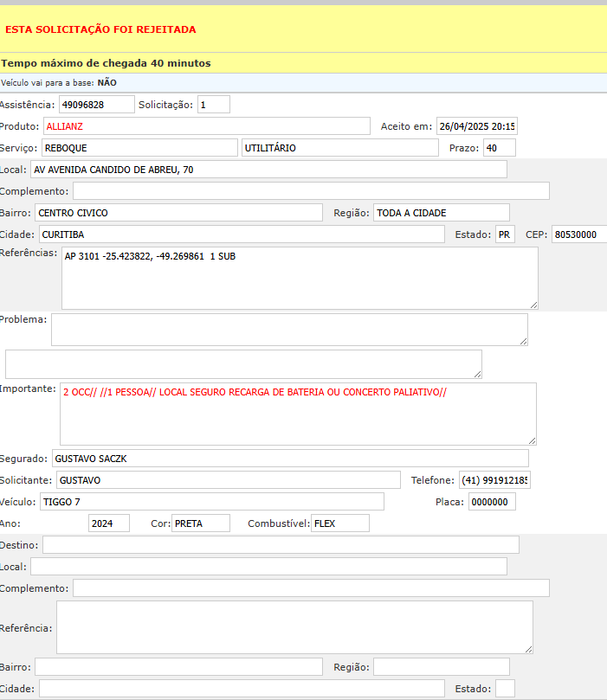This screenshot has width=607, height=700.
Task: Select the Solicitação field containing 1
Action: tap(213, 105)
